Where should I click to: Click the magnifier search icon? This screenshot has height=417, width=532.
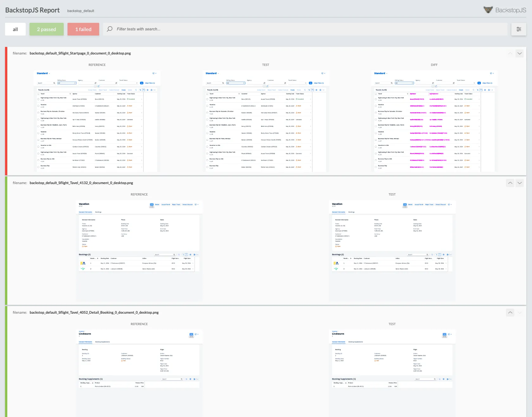click(x=110, y=29)
